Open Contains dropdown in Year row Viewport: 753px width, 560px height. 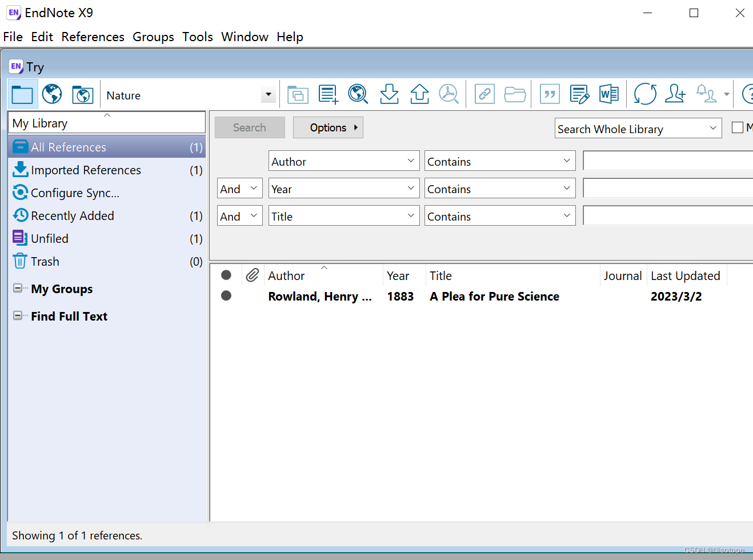[500, 189]
